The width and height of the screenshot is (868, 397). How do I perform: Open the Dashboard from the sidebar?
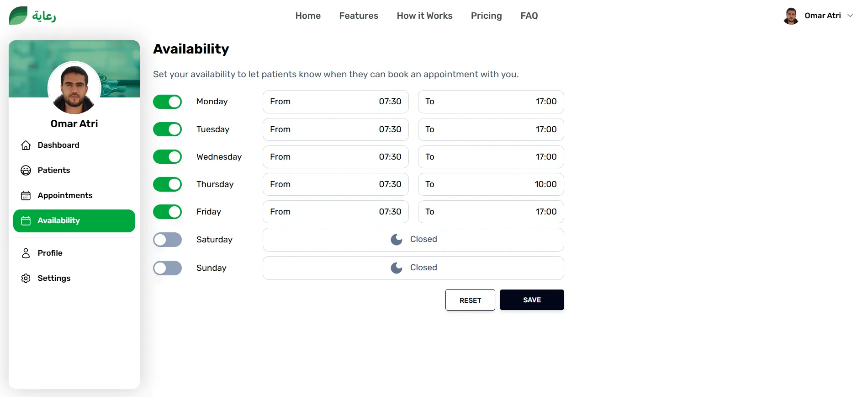(26, 145)
